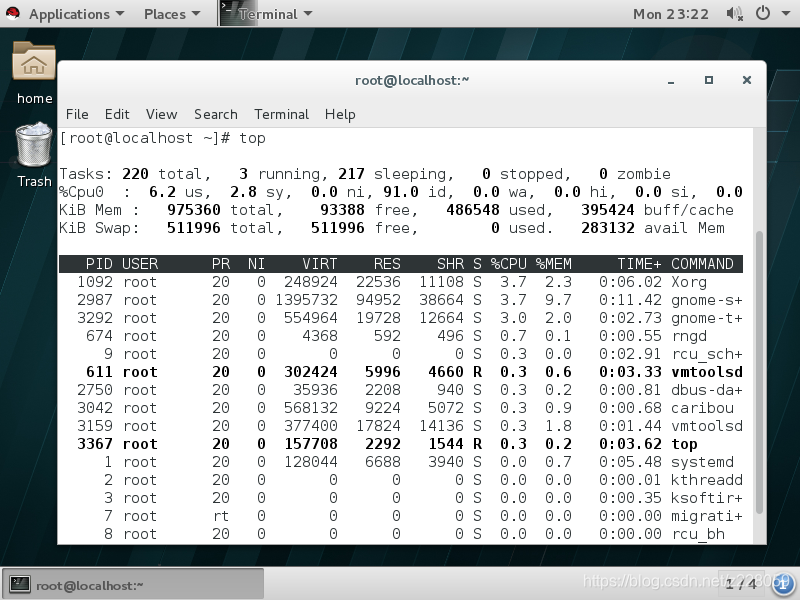This screenshot has width=800, height=600.
Task: Open the Places menu
Action: [x=172, y=14]
